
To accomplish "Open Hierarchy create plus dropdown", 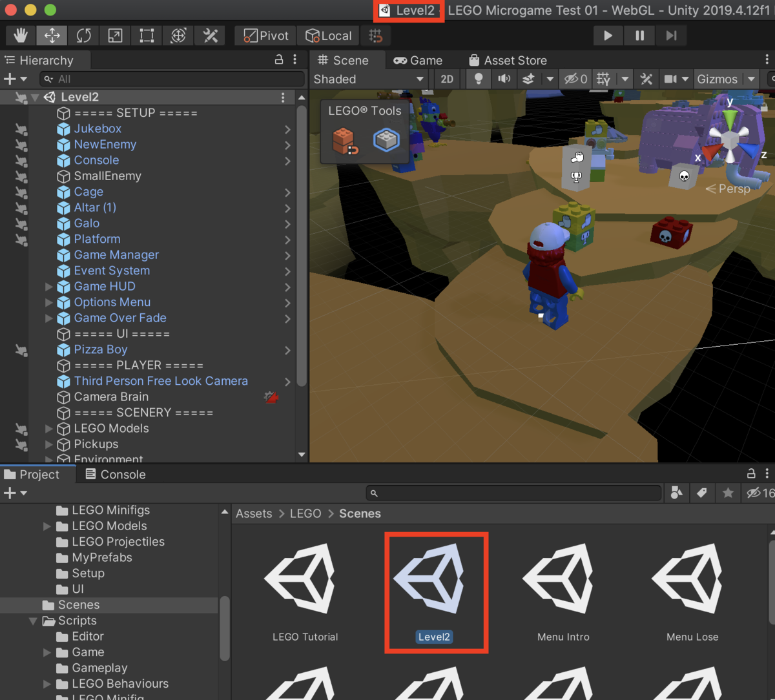I will (15, 79).
